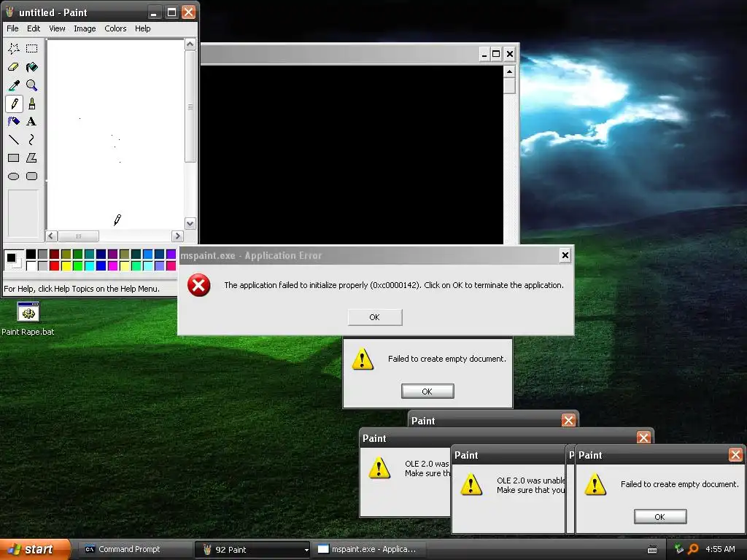Choose the Curve tool
747x560 pixels.
(31, 139)
